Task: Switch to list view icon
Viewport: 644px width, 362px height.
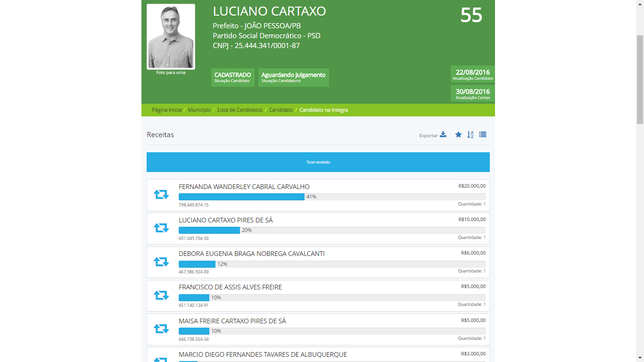Action: click(x=483, y=135)
